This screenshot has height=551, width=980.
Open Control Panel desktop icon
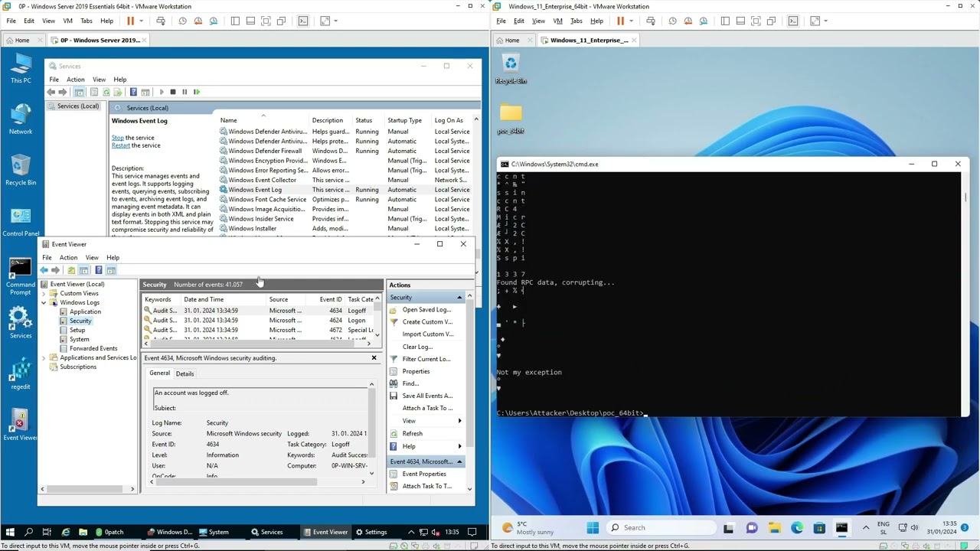point(21,222)
